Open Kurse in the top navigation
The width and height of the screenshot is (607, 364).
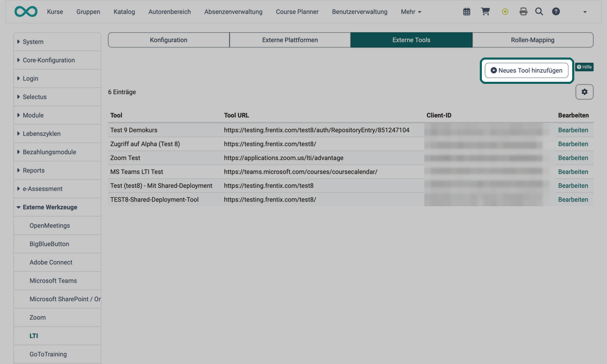pos(55,12)
